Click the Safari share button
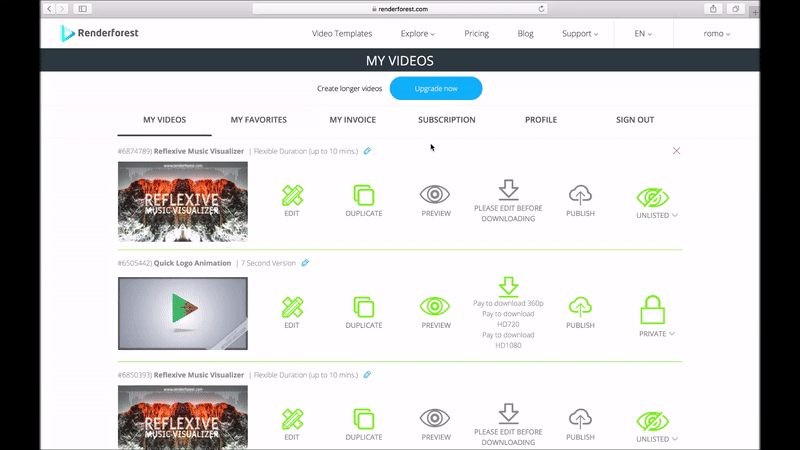 click(x=713, y=9)
